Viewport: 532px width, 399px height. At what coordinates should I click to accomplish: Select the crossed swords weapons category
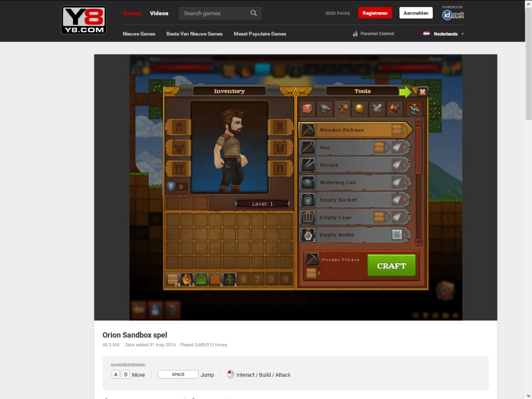[377, 108]
